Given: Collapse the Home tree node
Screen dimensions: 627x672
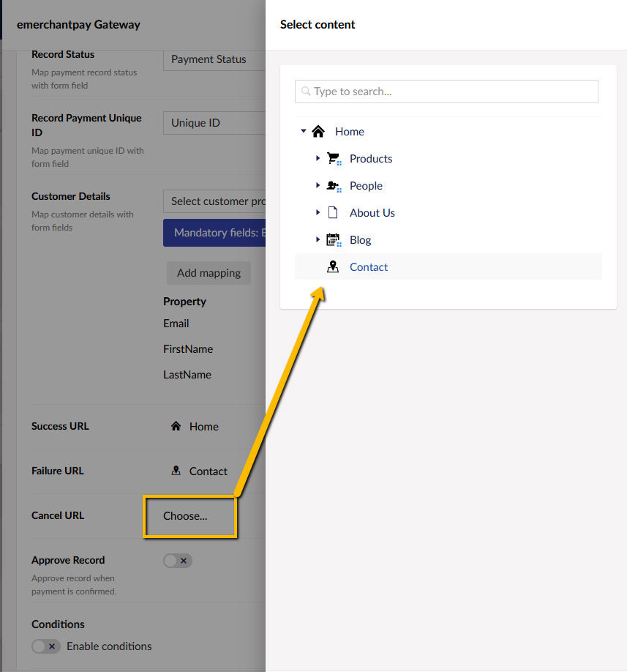Looking at the screenshot, I should pos(304,131).
